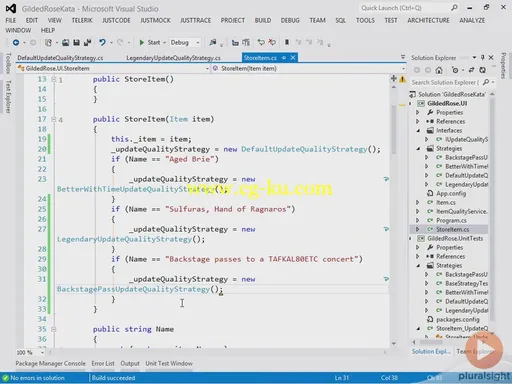
Task: Click Solution Explorer Home icon
Action: click(439, 70)
